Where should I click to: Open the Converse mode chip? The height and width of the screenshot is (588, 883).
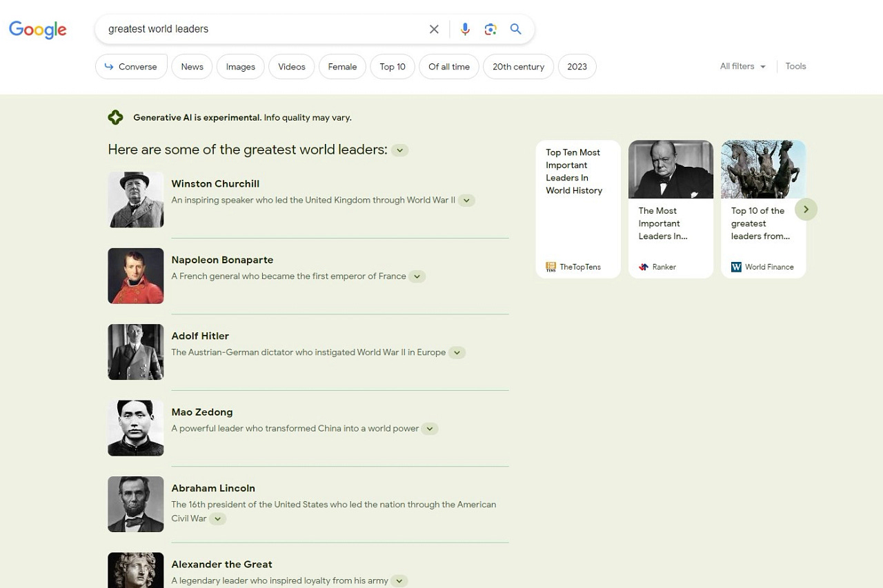131,67
